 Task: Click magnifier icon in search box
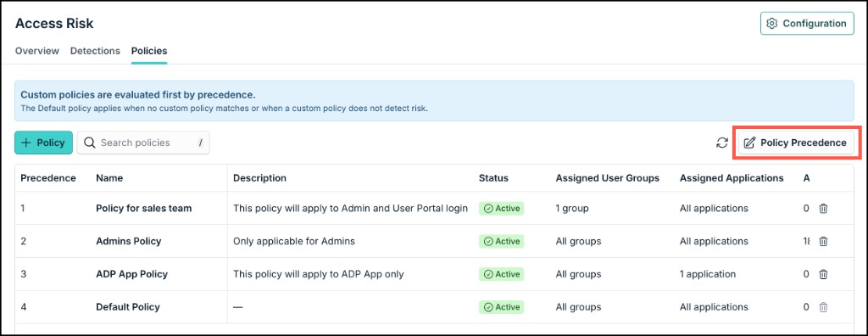click(x=89, y=143)
